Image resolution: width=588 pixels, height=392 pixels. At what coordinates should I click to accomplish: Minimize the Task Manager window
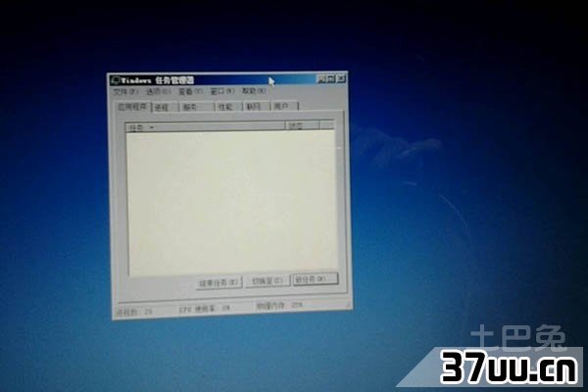[x=321, y=78]
